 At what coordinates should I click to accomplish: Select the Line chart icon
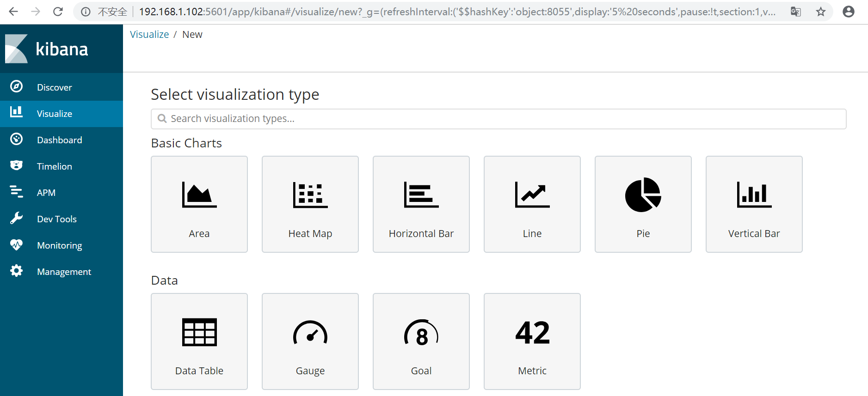(x=532, y=195)
